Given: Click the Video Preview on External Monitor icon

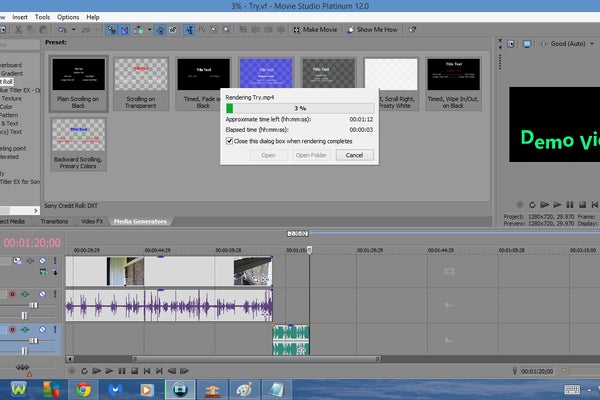Looking at the screenshot, I should click(x=527, y=44).
